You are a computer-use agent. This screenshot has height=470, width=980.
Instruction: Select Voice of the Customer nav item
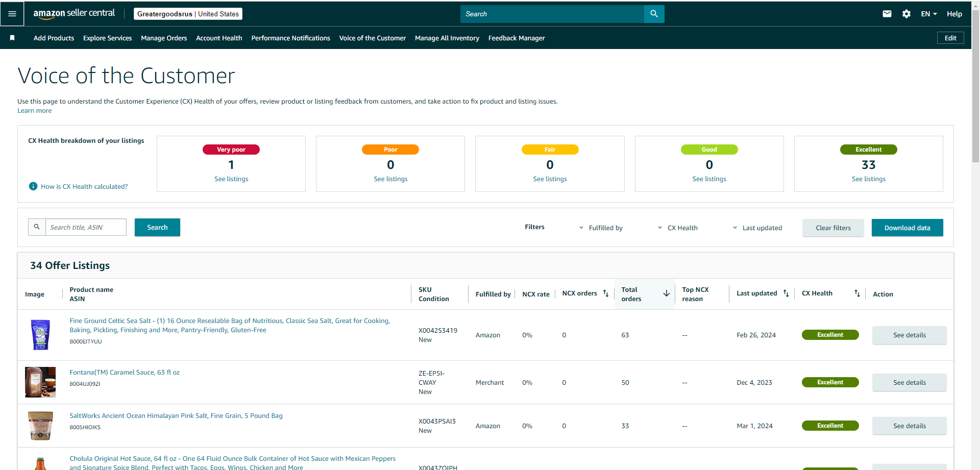[x=373, y=38]
